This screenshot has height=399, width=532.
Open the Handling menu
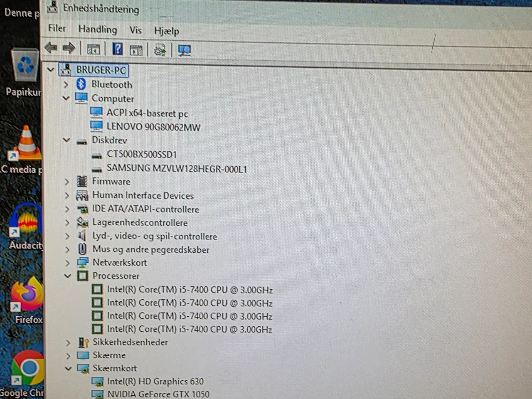click(x=98, y=29)
